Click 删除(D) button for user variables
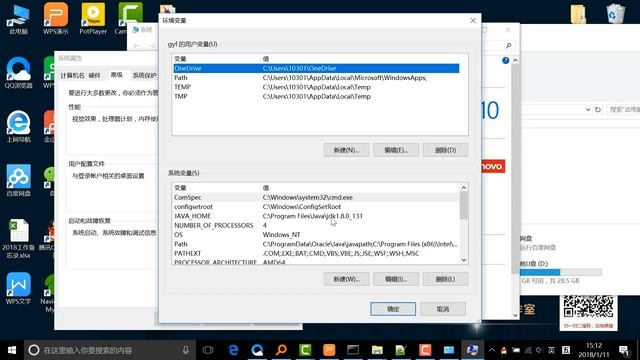 click(x=445, y=150)
